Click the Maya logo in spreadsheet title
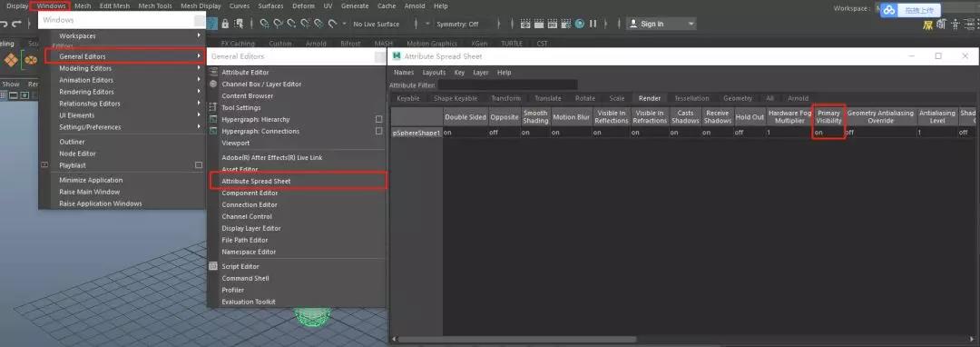The width and height of the screenshot is (980, 347). coord(397,56)
